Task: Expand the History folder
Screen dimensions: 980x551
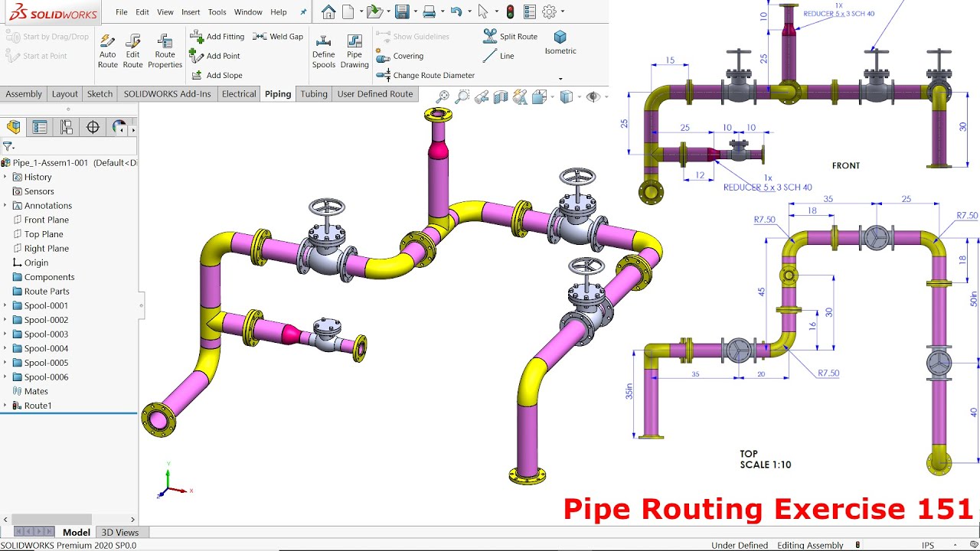Action: coord(5,177)
